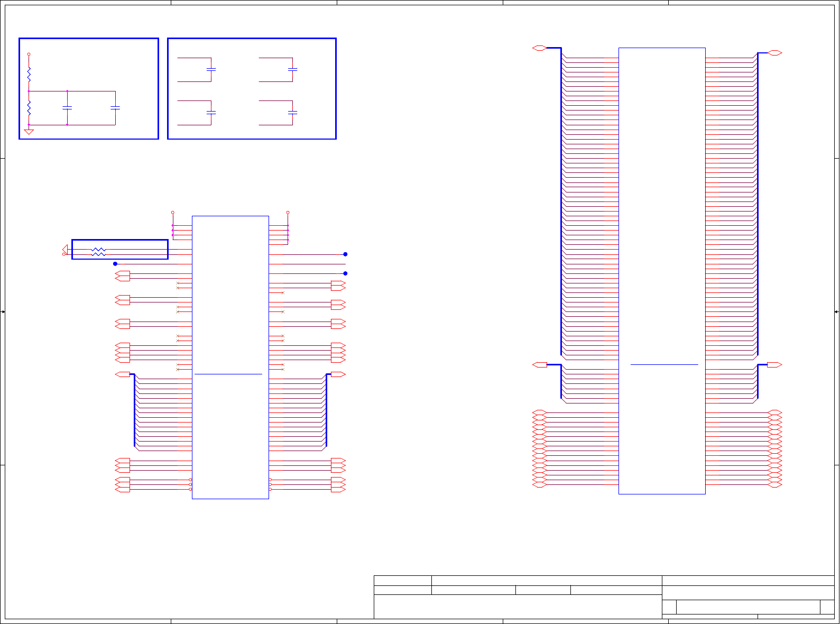Click the power circle above center IC's right supply pins

(x=288, y=213)
